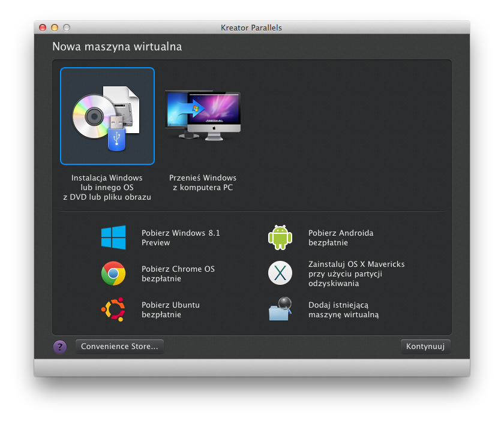Click the 'Pobierz Androida bezpłatnie' text
504x424 pixels.
point(341,237)
